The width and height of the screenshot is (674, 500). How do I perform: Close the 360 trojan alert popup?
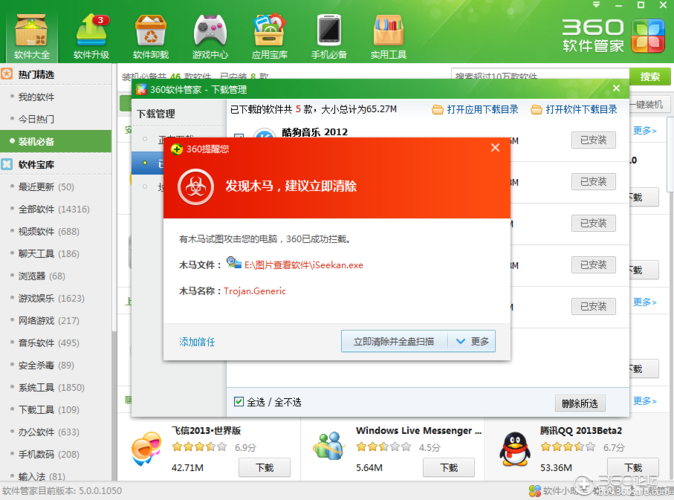point(494,148)
